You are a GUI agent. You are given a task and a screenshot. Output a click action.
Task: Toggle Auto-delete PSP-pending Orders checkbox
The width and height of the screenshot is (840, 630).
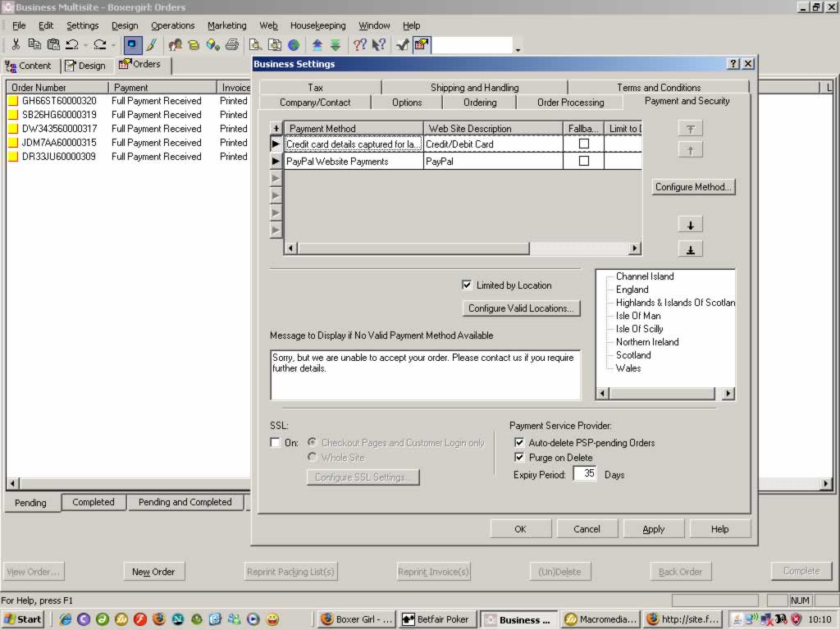[x=518, y=443]
